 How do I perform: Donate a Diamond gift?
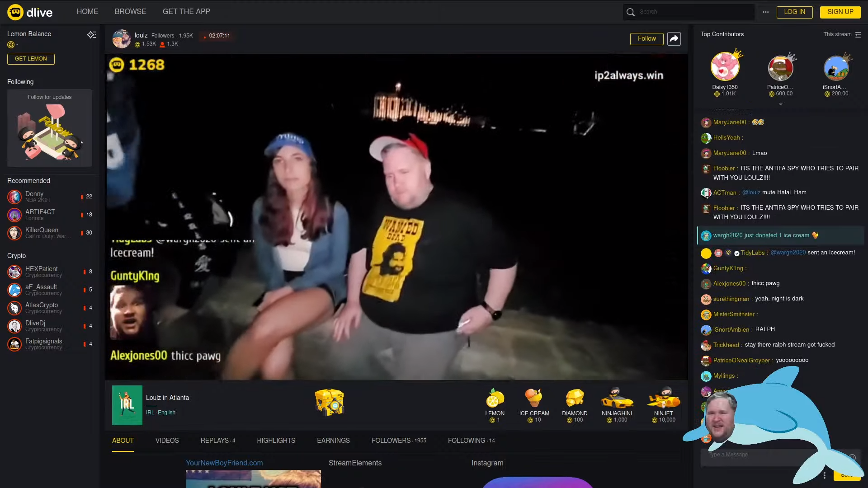575,405
